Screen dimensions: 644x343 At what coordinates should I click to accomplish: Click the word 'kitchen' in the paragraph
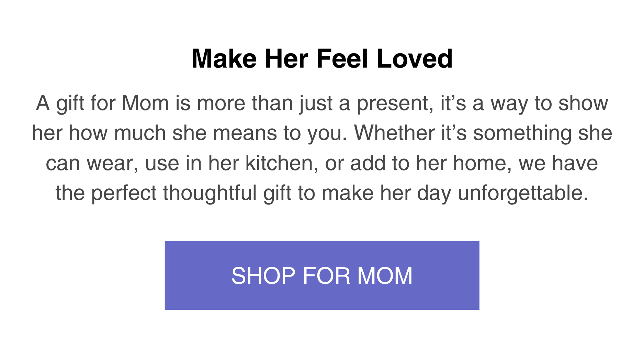coord(281,163)
